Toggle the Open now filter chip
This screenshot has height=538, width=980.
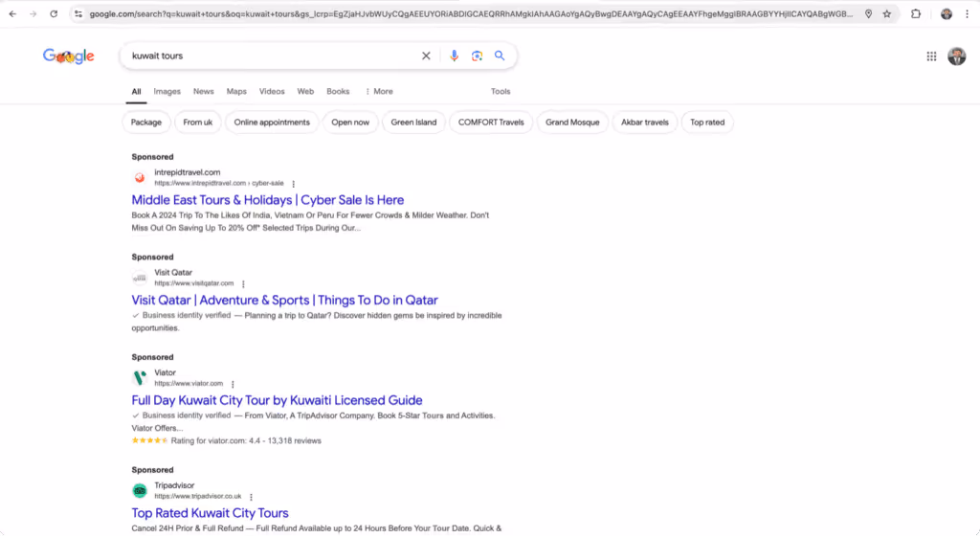point(350,123)
